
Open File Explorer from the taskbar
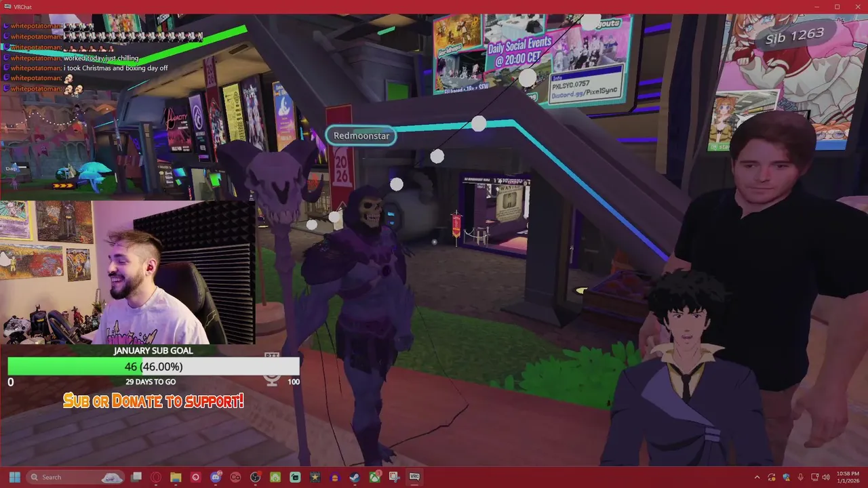coord(176,477)
